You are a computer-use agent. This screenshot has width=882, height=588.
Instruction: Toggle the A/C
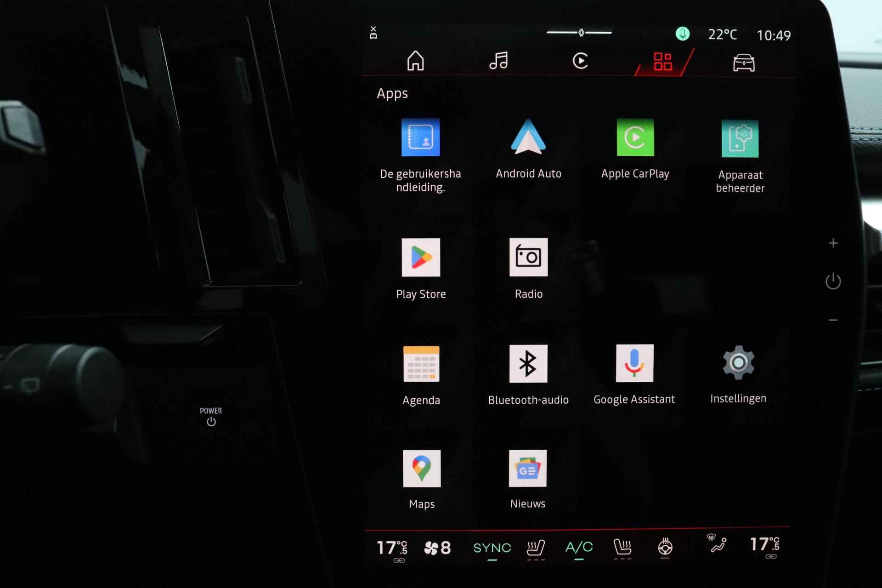pyautogui.click(x=579, y=548)
